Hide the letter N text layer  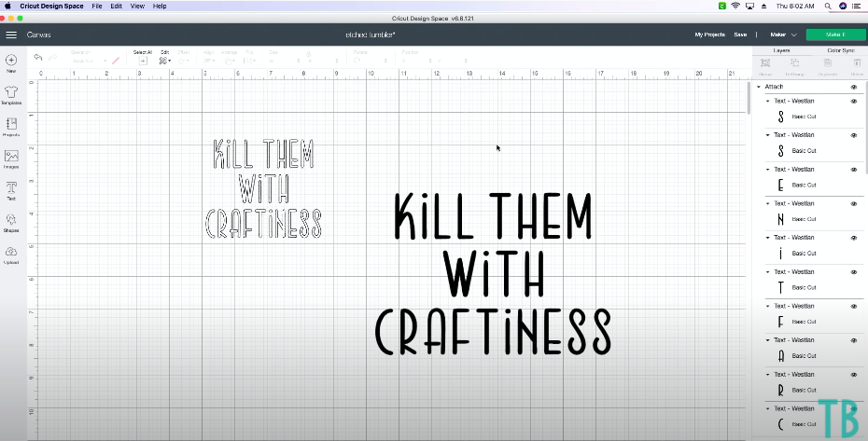pos(854,203)
